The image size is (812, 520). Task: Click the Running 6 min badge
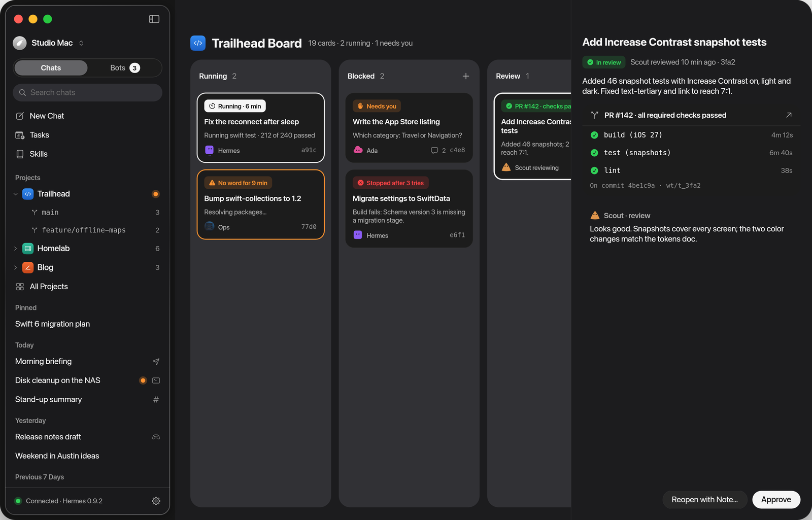point(235,106)
